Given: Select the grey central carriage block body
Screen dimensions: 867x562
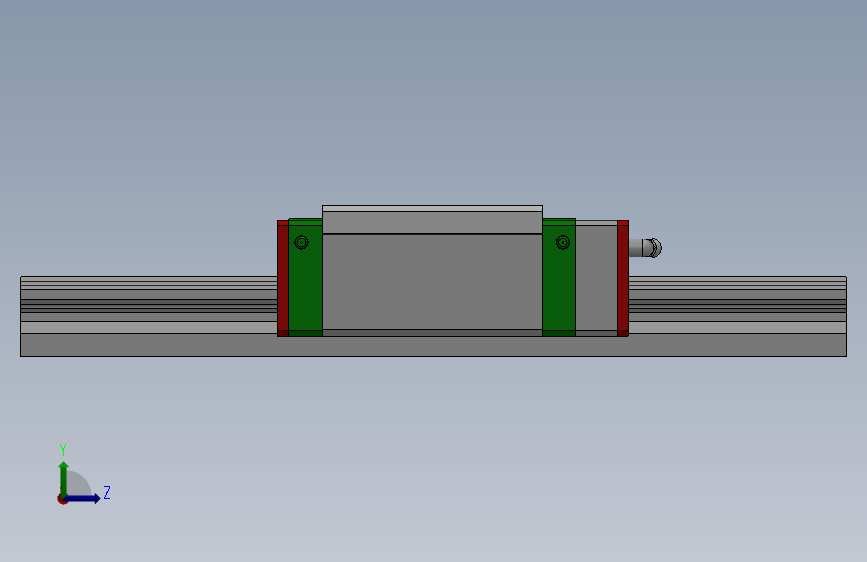Looking at the screenshot, I should coord(432,271).
